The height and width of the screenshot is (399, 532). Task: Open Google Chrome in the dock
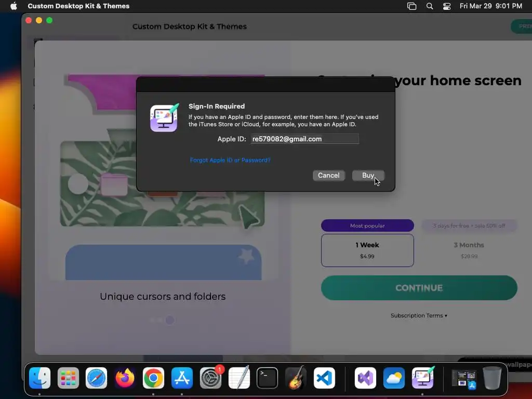153,378
